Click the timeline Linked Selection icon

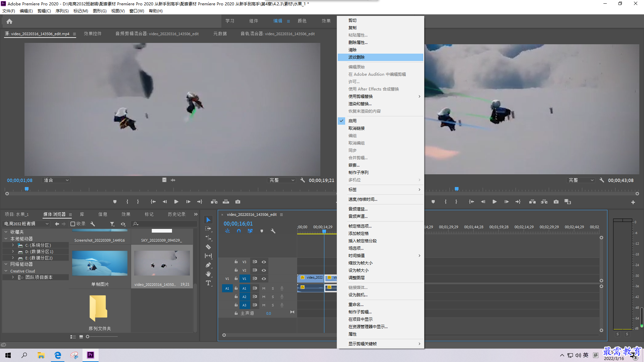coord(250,231)
